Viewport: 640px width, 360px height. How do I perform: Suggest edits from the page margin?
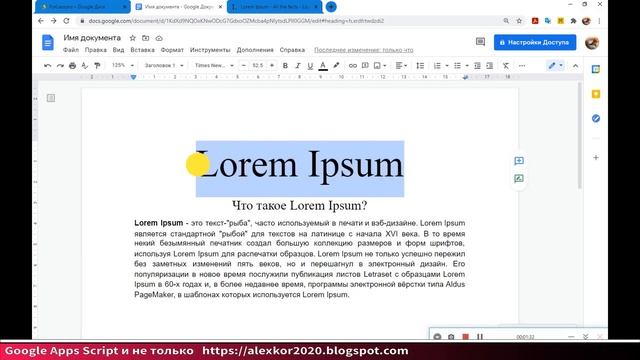point(519,178)
